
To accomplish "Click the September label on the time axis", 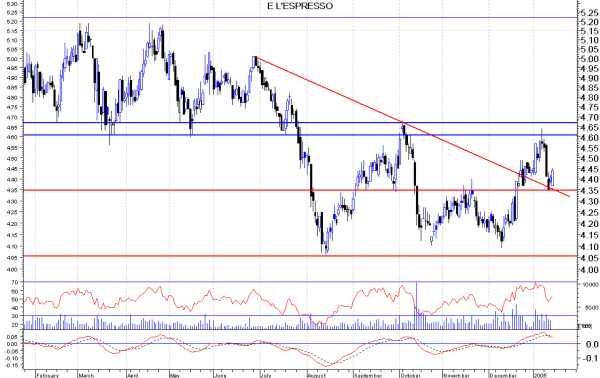I will (x=368, y=375).
